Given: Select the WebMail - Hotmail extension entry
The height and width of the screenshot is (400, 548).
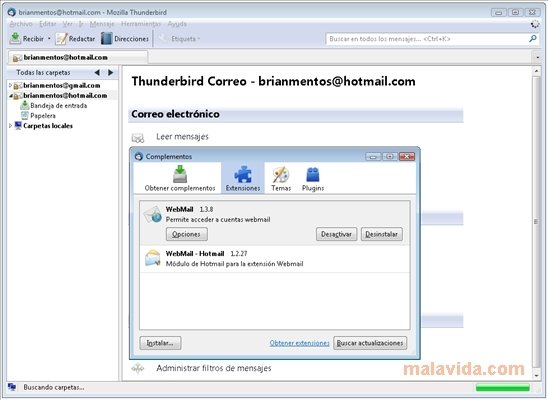Looking at the screenshot, I should click(x=275, y=259).
